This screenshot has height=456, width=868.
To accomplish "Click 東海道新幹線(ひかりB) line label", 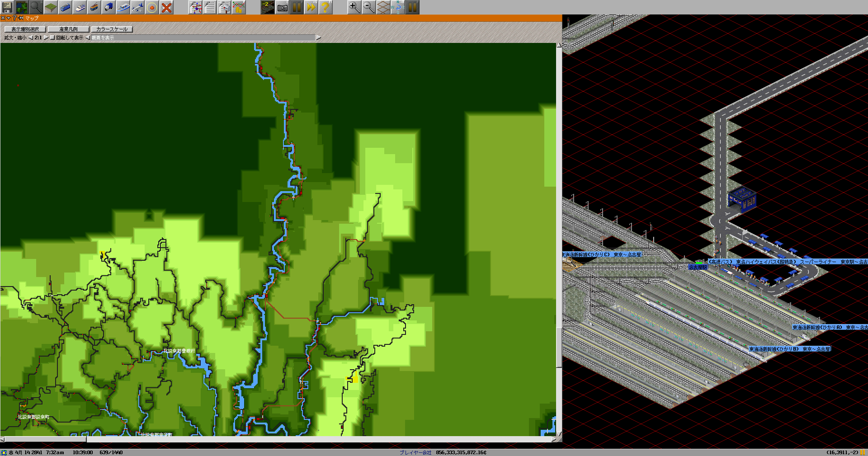I will [x=790, y=349].
